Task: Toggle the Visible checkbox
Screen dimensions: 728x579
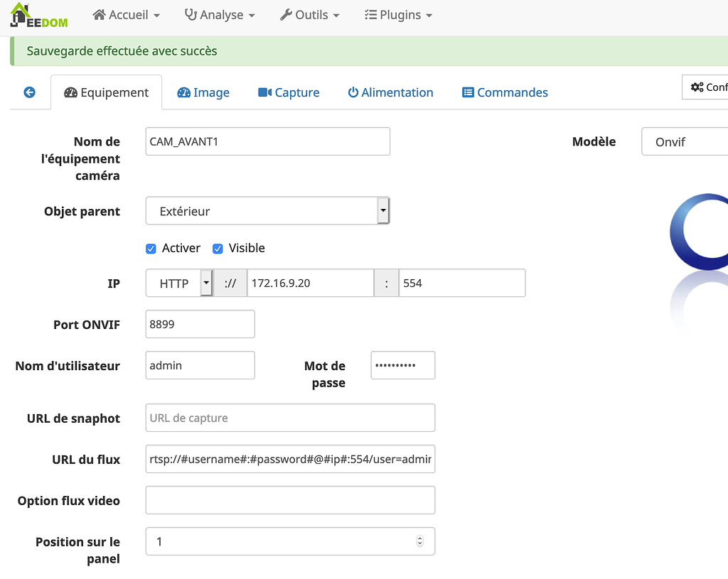Action: 218,249
